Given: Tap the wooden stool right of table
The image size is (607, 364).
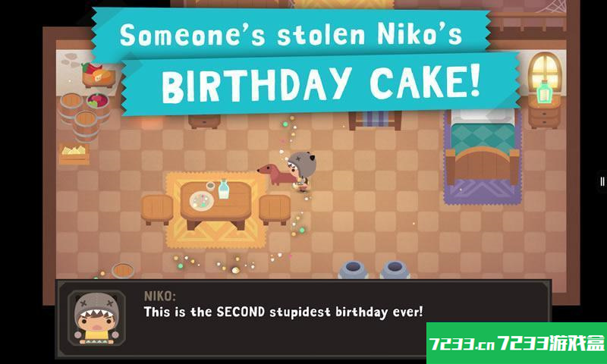Looking at the screenshot, I should coord(275,209).
